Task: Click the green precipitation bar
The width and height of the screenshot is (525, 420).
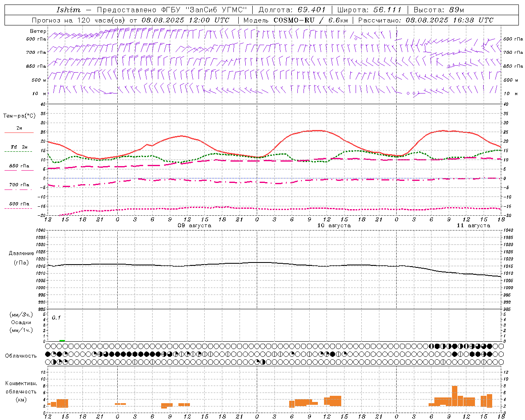Action: pyautogui.click(x=62, y=340)
